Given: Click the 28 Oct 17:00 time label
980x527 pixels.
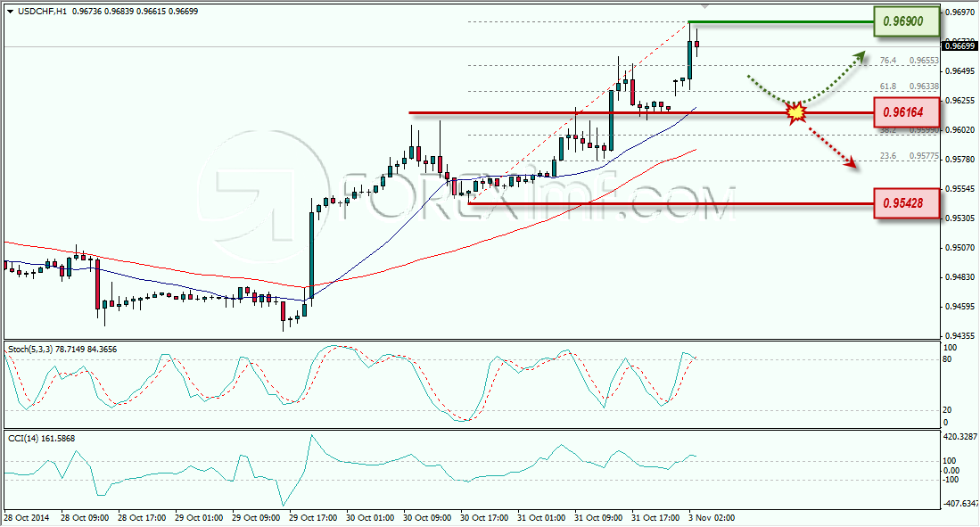Looking at the screenshot, I should point(142,517).
